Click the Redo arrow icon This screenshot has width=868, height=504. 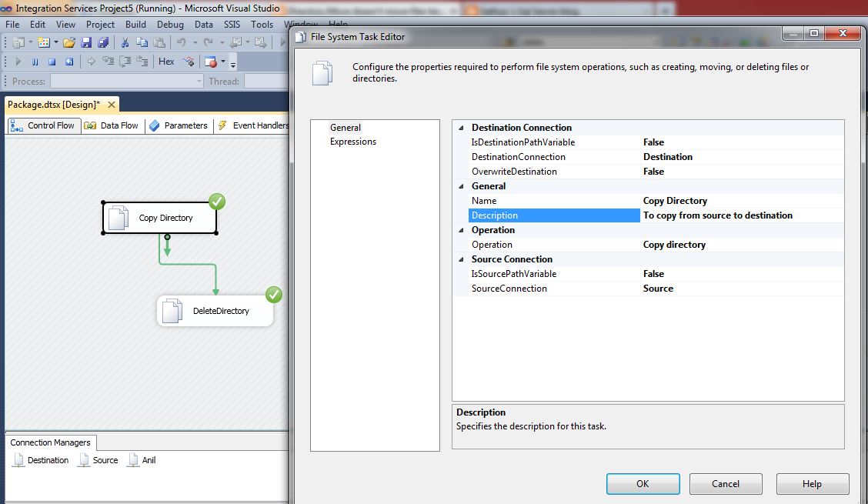point(208,42)
